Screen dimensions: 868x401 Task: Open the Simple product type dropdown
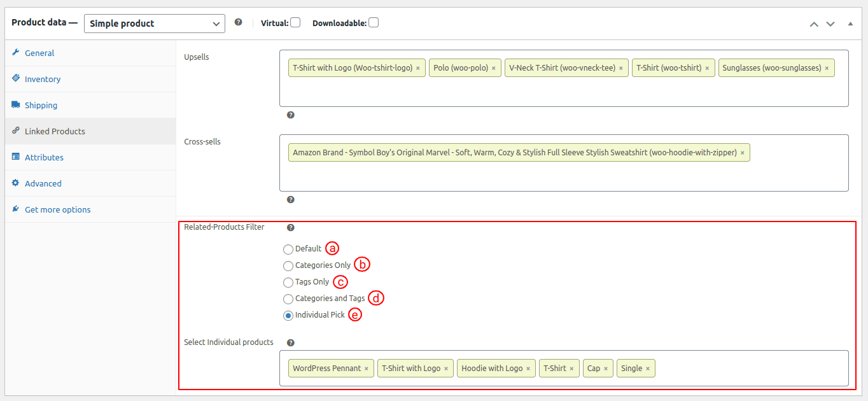pyautogui.click(x=154, y=23)
